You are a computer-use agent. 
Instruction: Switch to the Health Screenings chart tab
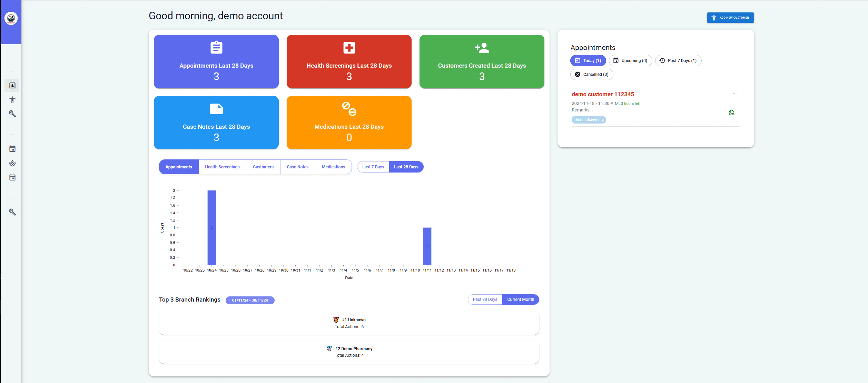pos(222,167)
